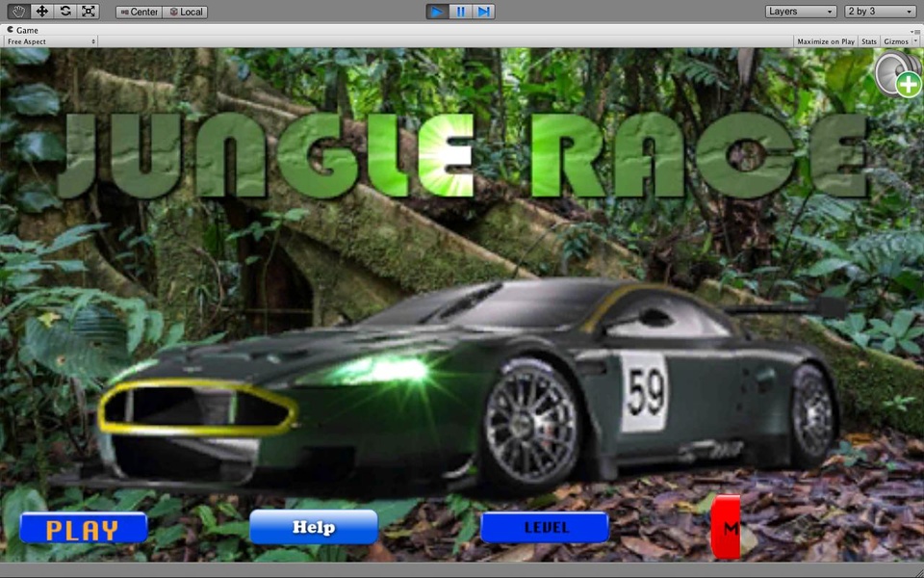Toggle the Stats overlay

click(868, 41)
